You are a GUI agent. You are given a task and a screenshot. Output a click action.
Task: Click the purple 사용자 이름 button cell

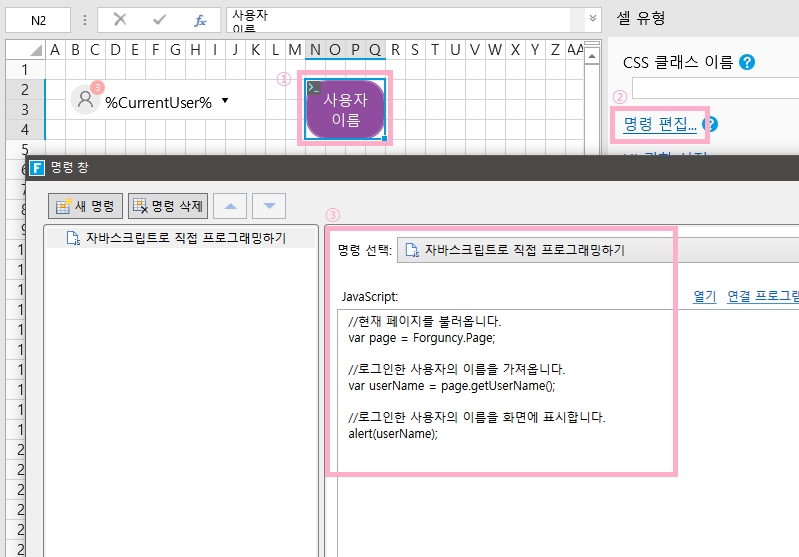(345, 110)
